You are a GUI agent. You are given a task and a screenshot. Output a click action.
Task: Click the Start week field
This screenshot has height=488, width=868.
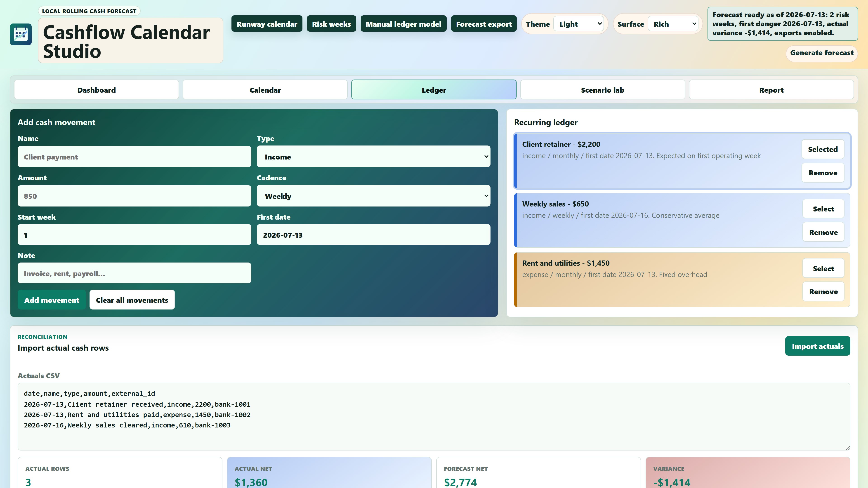coord(134,235)
